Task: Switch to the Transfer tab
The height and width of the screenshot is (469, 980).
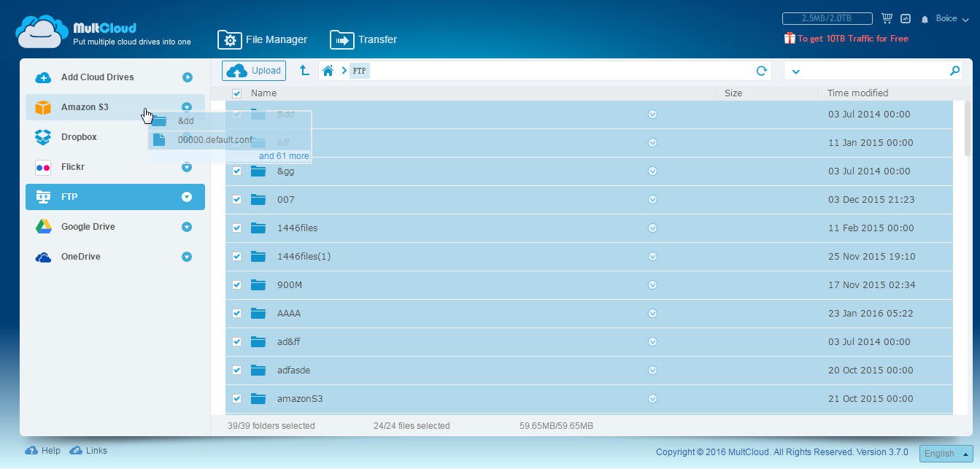Action: [363, 39]
